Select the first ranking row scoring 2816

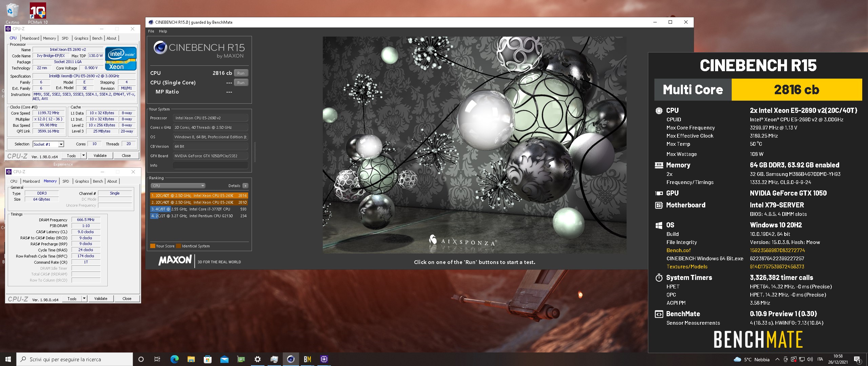pyautogui.click(x=199, y=196)
